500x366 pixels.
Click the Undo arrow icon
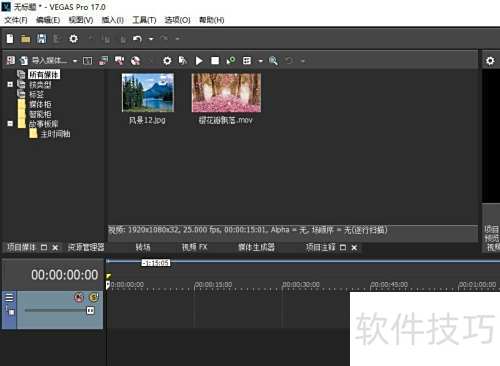137,39
